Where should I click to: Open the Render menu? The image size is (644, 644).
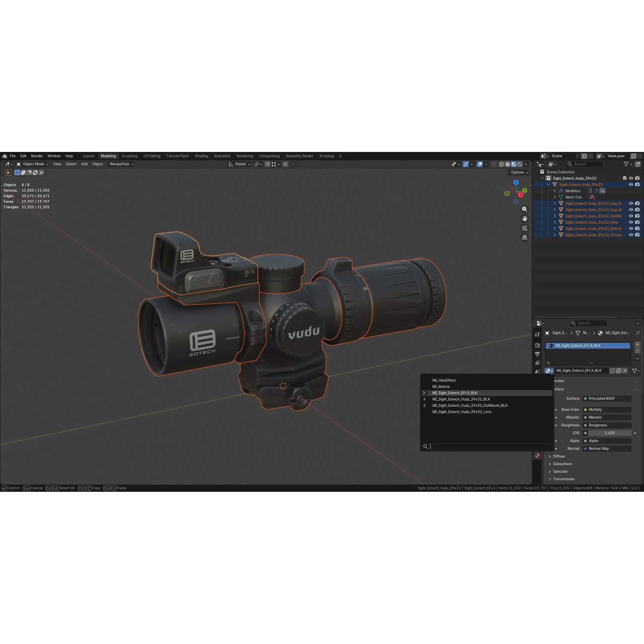tap(37, 156)
